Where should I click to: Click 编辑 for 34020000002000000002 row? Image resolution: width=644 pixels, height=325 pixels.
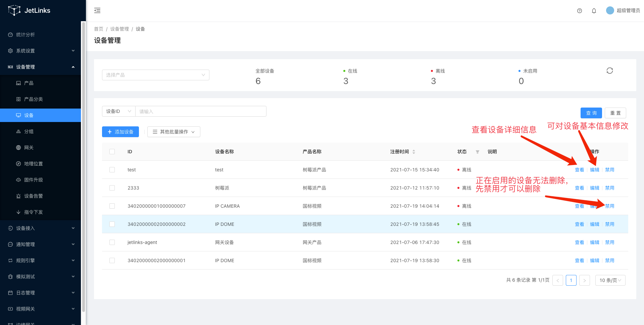[x=595, y=224]
